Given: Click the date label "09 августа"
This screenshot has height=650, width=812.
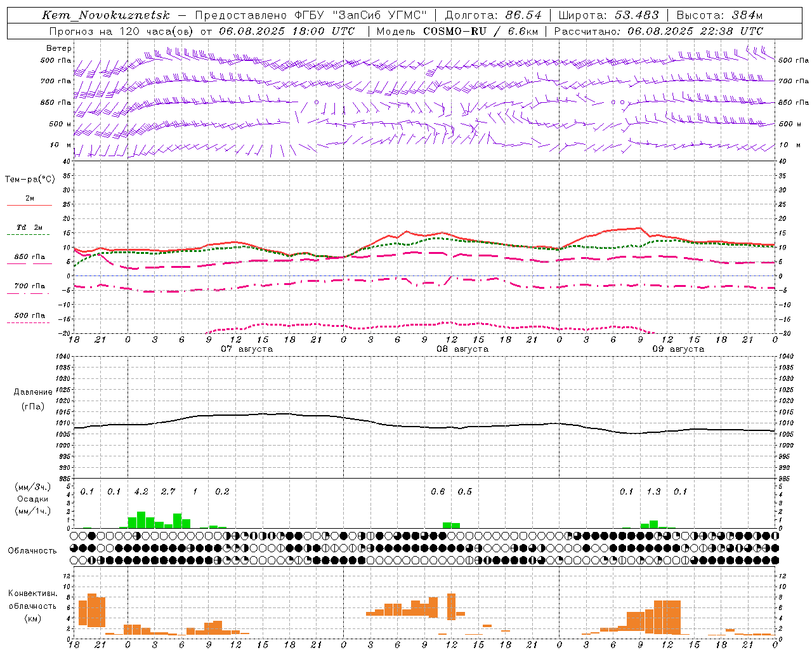Looking at the screenshot, I should pyautogui.click(x=678, y=349).
